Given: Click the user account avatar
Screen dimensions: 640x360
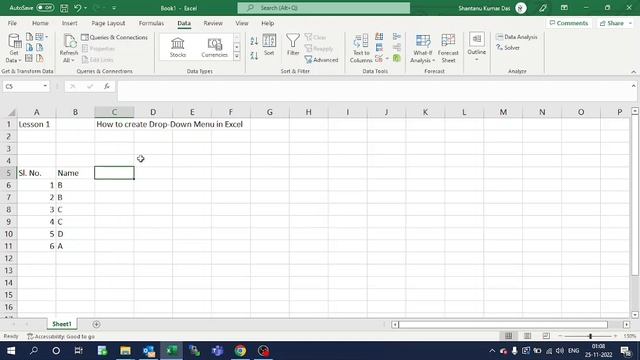Looking at the screenshot, I should (521, 8).
